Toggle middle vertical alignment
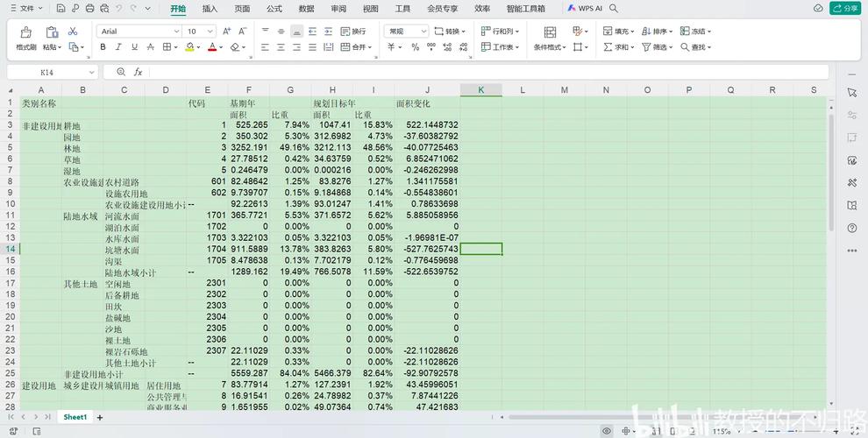The image size is (868, 438). 281,32
